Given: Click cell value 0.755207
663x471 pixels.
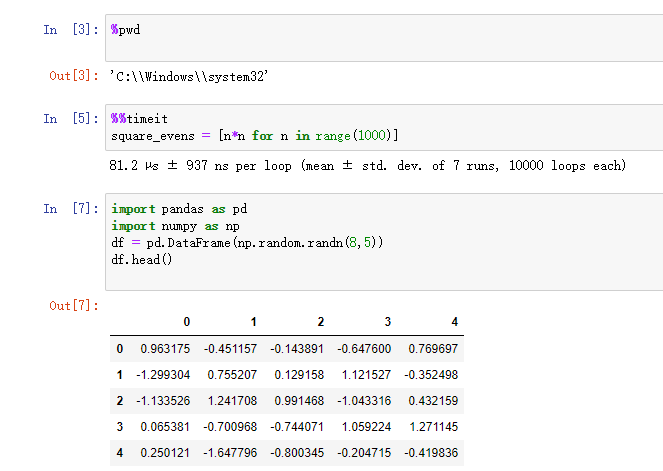Looking at the screenshot, I should point(232,375).
